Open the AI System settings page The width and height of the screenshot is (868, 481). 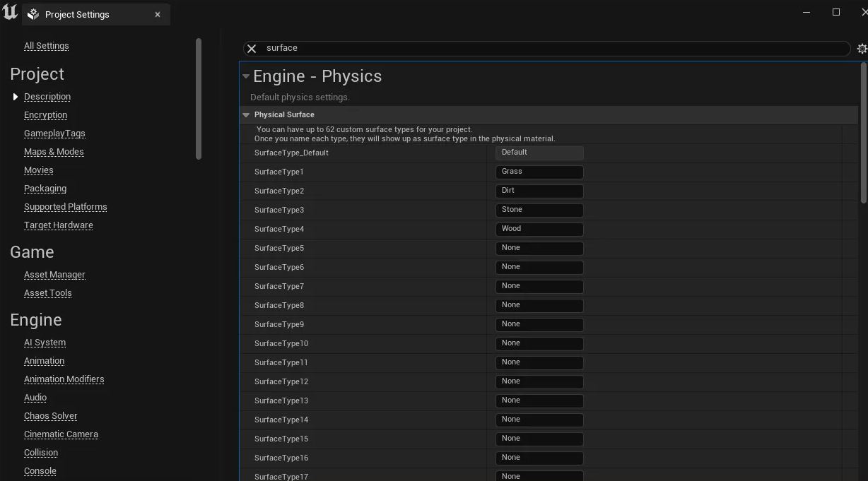pos(45,342)
